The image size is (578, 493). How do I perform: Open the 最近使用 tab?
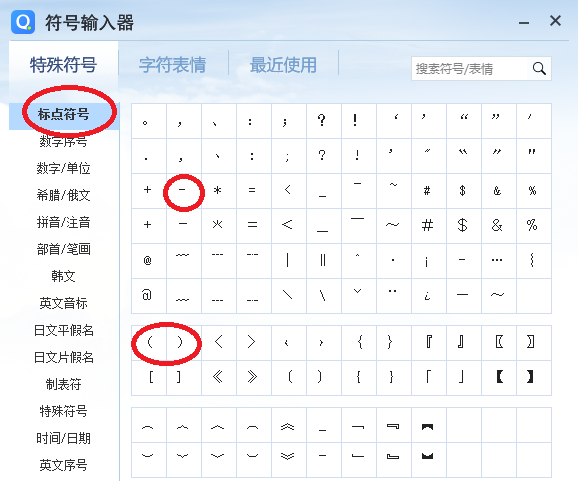(283, 65)
